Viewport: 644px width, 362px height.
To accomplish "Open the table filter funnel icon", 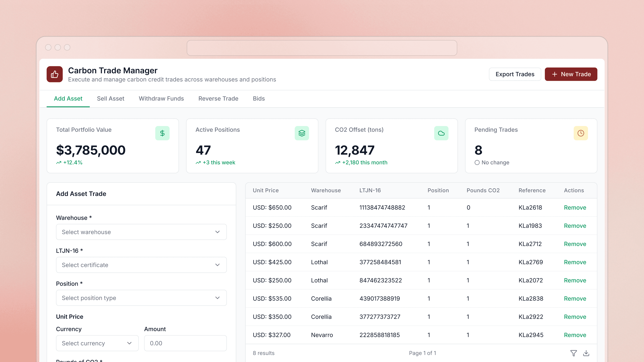I will pos(574,353).
